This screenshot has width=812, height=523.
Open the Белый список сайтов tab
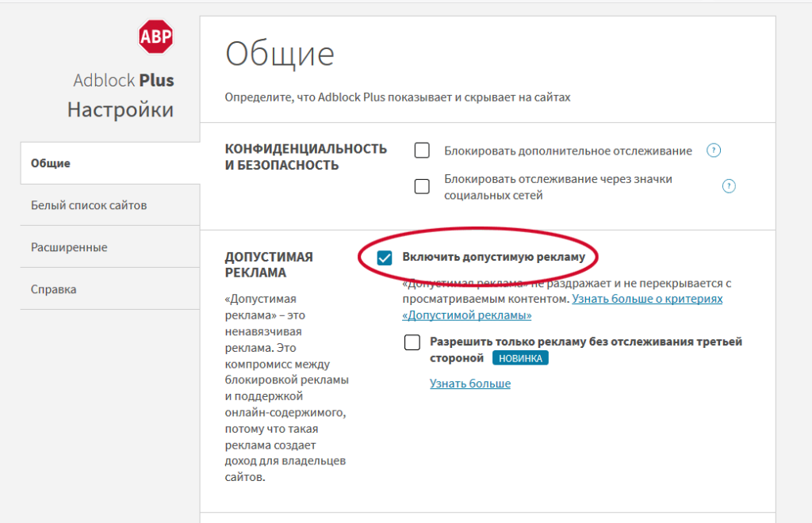[x=89, y=205]
